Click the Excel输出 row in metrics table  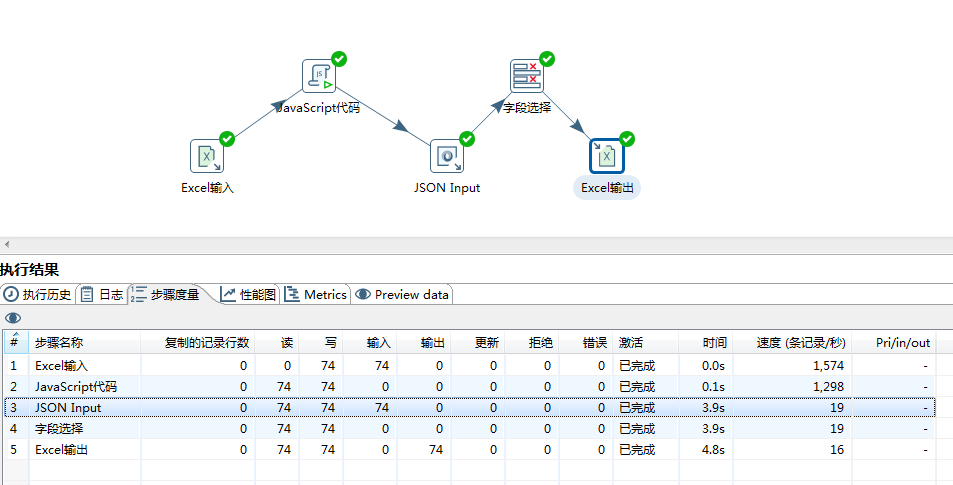(x=62, y=450)
